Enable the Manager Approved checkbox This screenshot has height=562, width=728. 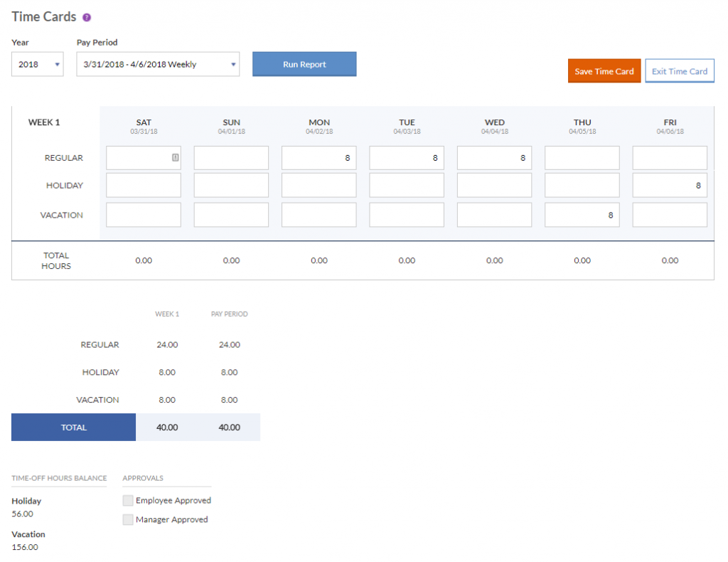click(x=128, y=519)
